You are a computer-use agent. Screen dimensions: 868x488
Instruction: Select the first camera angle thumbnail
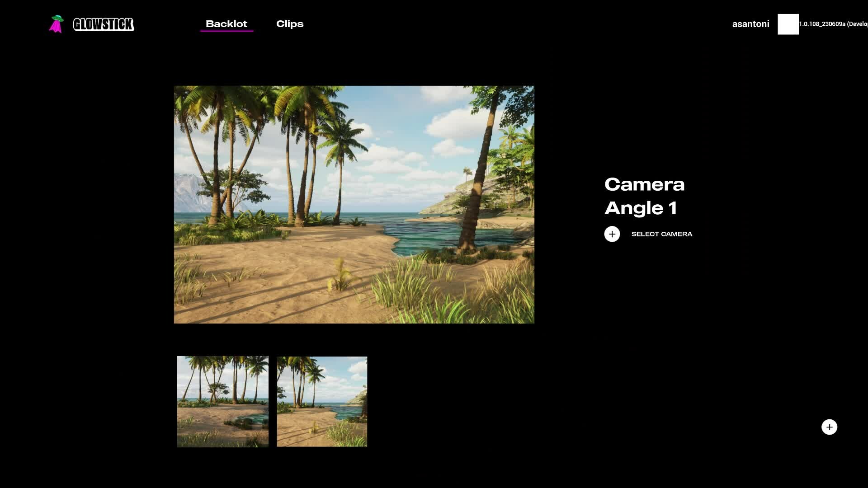point(223,402)
